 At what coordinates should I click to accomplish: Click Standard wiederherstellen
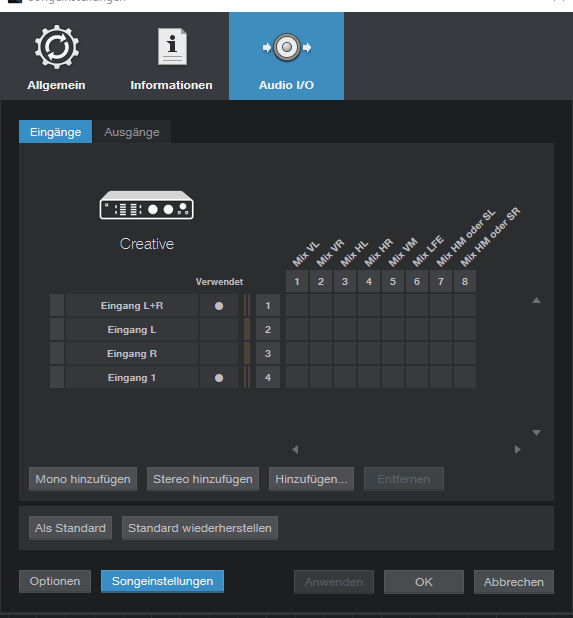click(x=200, y=528)
